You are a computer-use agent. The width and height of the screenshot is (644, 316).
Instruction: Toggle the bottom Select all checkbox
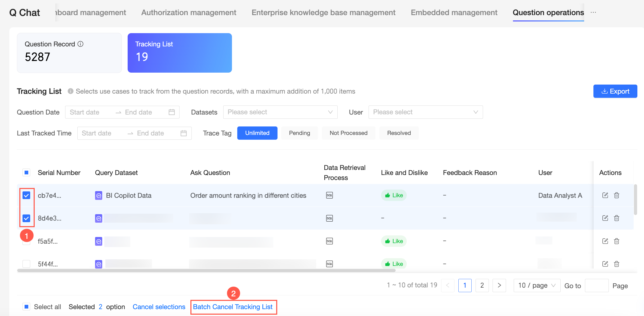(26, 307)
